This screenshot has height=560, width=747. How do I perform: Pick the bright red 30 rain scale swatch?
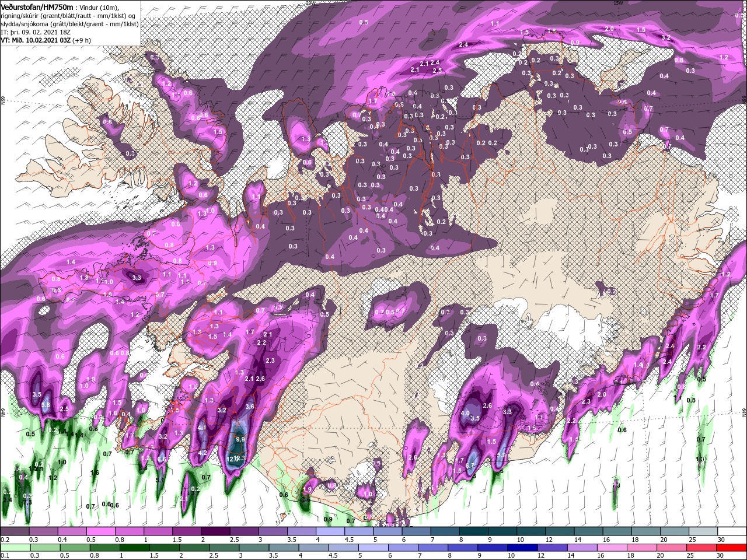click(x=732, y=547)
